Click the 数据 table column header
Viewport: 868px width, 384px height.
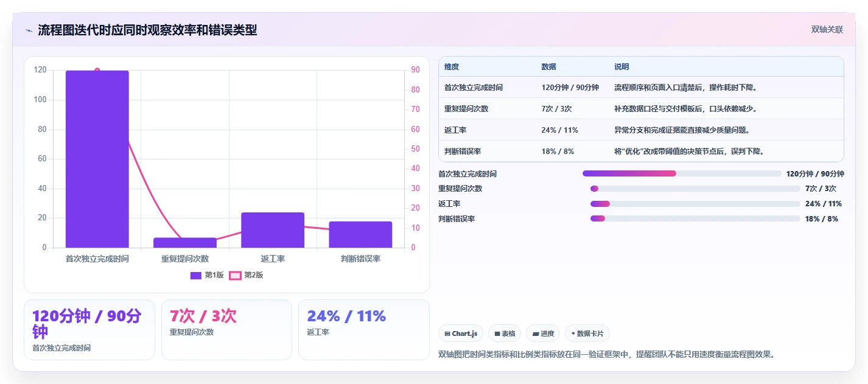[548, 67]
